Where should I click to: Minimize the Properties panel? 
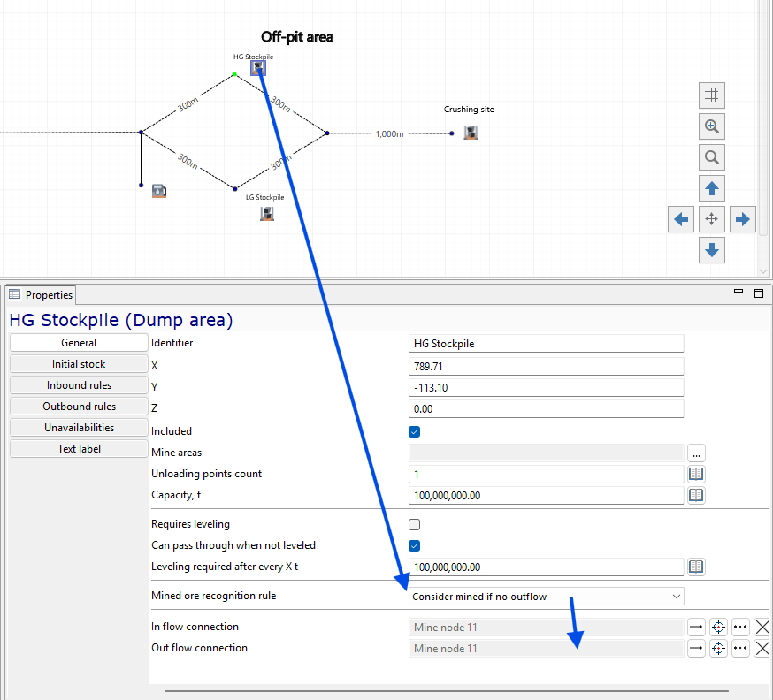click(x=738, y=292)
